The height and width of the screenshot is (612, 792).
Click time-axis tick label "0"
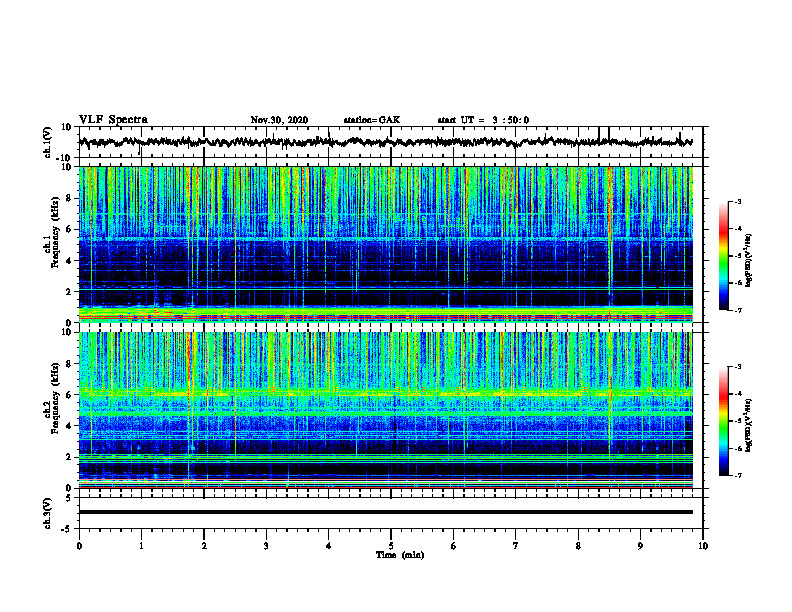coord(79,546)
